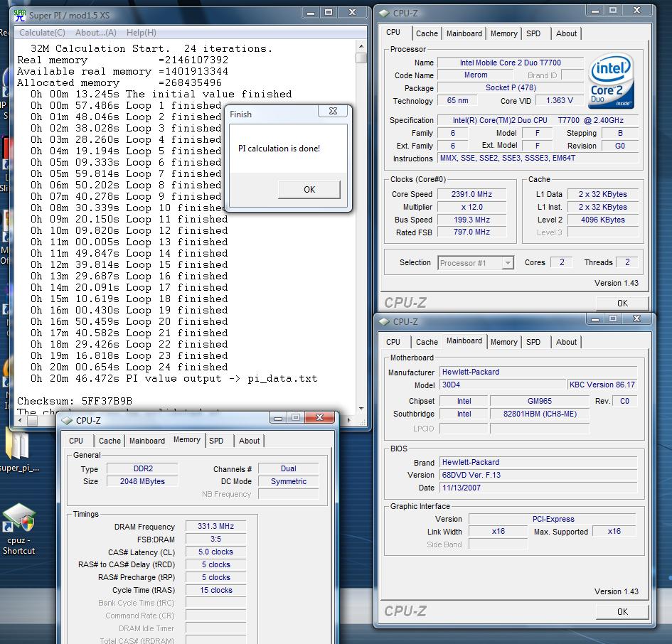Click the motherboard Model value 30D4
Viewport: 672px width, 644px height.
pyautogui.click(x=503, y=385)
